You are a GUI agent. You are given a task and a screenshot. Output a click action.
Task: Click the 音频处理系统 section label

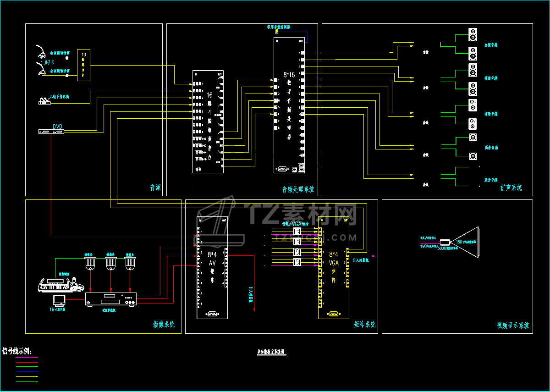tap(298, 189)
